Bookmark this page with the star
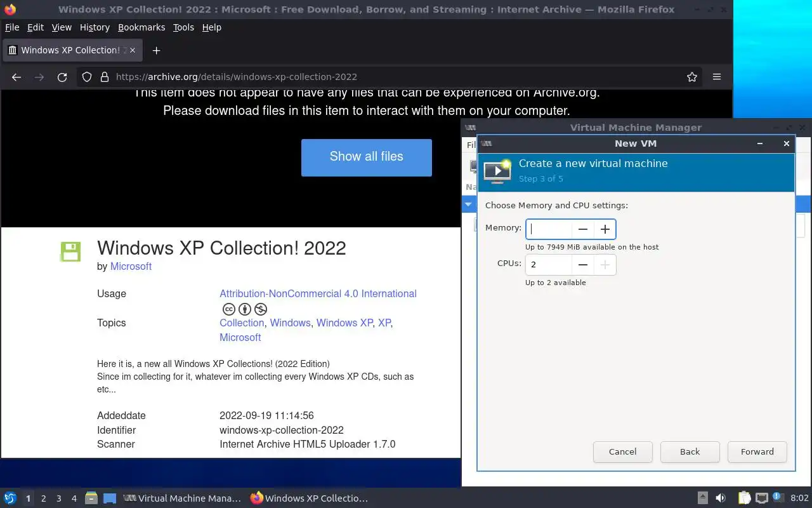This screenshot has width=812, height=508. click(692, 77)
